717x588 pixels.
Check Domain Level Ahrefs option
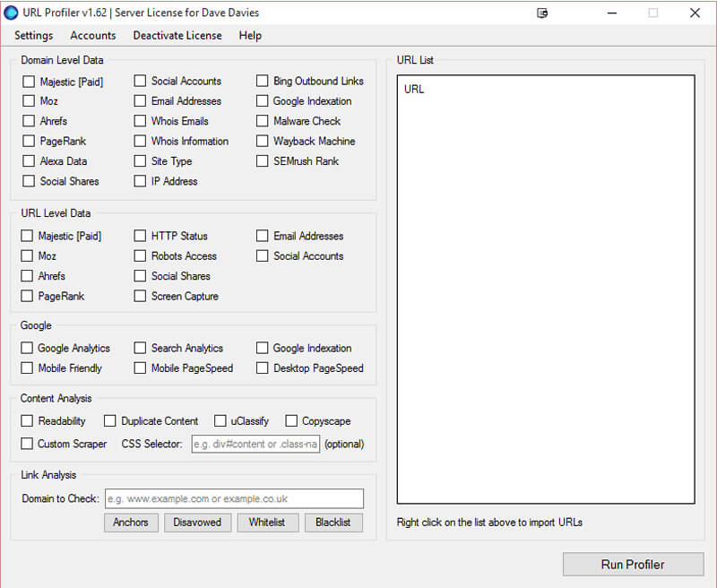29,121
